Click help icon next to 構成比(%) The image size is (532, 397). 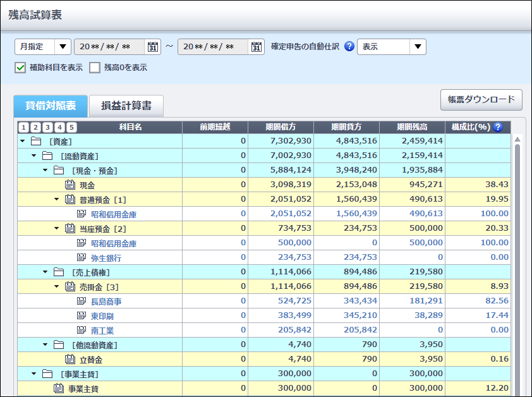[497, 127]
